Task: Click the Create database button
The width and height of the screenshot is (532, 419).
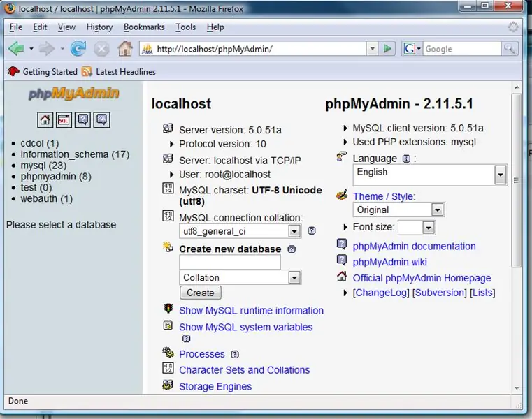Action: [201, 293]
